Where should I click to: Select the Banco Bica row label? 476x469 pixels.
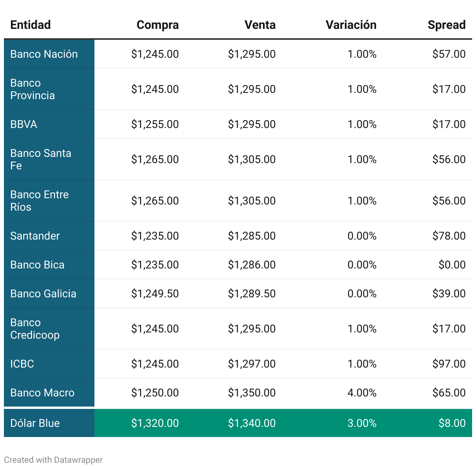point(37,265)
